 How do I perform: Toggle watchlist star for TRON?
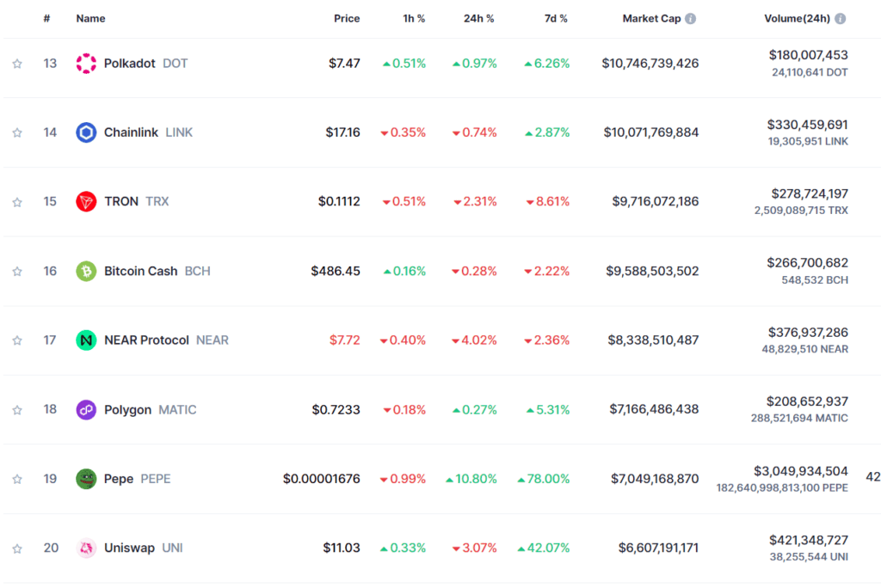pyautogui.click(x=17, y=202)
